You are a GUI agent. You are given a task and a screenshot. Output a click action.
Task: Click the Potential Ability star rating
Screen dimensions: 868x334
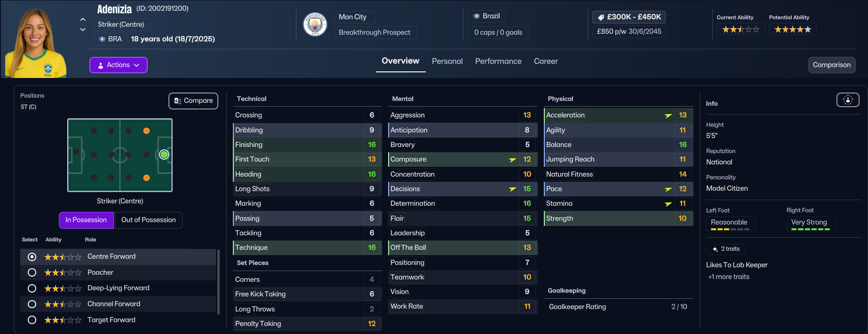792,30
